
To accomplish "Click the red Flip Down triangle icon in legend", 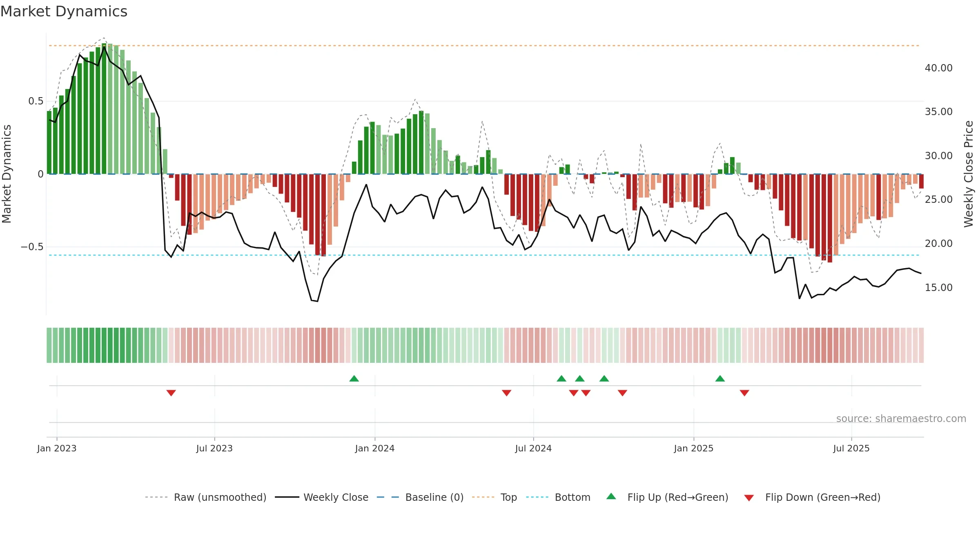I will click(749, 498).
